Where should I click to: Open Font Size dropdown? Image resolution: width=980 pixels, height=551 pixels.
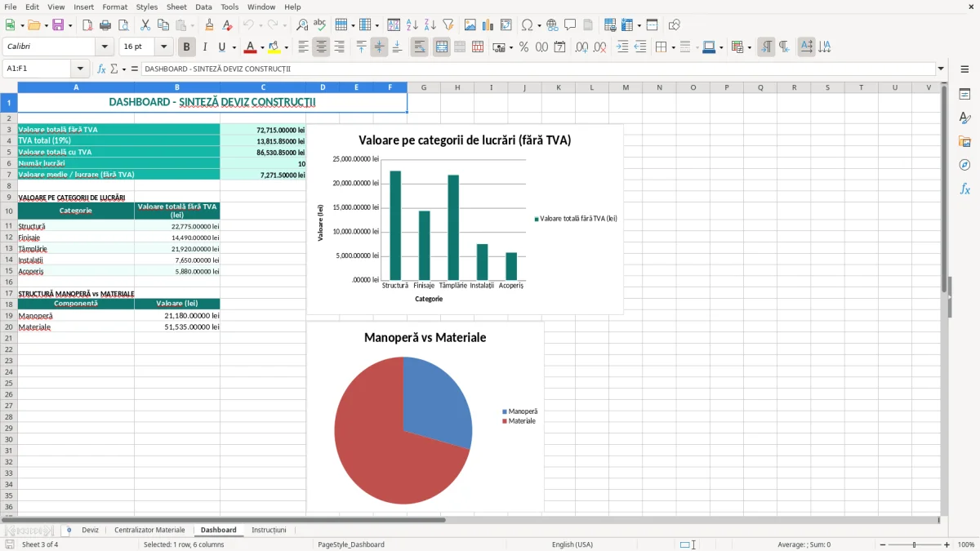pyautogui.click(x=164, y=47)
